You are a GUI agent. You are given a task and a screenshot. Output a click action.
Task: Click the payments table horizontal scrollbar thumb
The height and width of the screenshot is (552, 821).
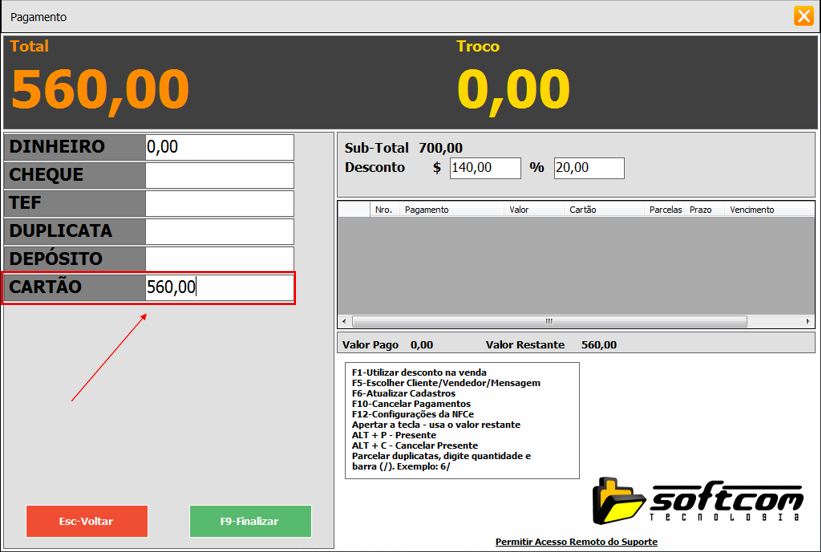pos(548,322)
